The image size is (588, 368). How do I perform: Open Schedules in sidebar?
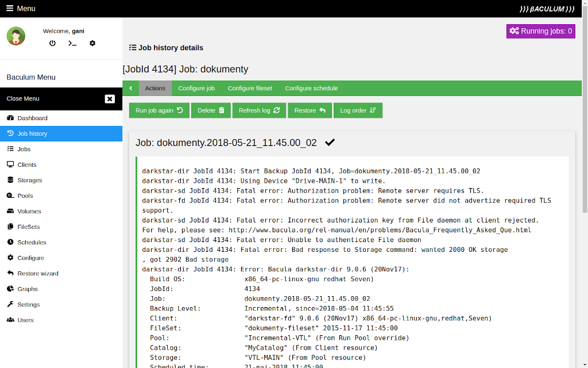click(x=61, y=242)
